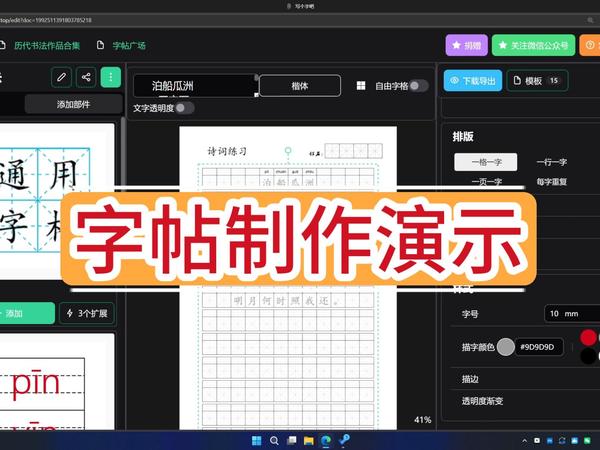The width and height of the screenshot is (600, 450).
Task: Click the grid layout icon beside 自由字格
Action: point(361,86)
